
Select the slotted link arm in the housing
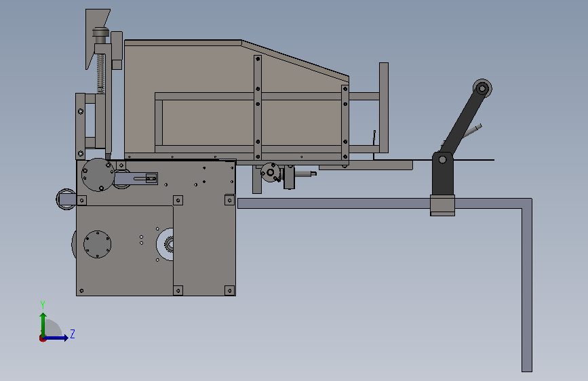click(x=136, y=178)
